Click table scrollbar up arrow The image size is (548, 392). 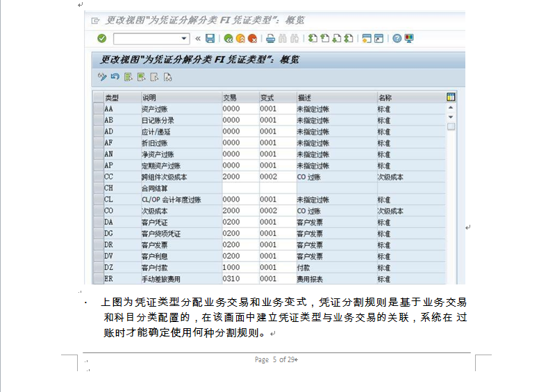coord(451,108)
